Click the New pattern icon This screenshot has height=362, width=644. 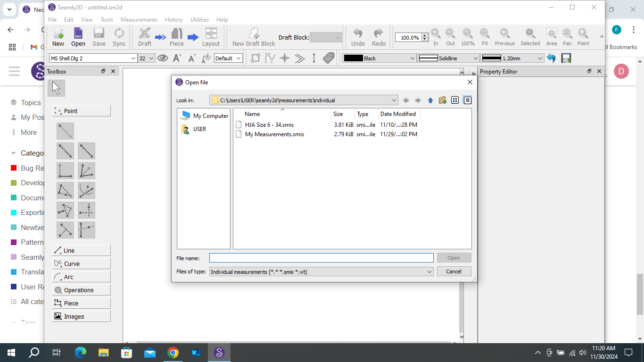tap(58, 37)
